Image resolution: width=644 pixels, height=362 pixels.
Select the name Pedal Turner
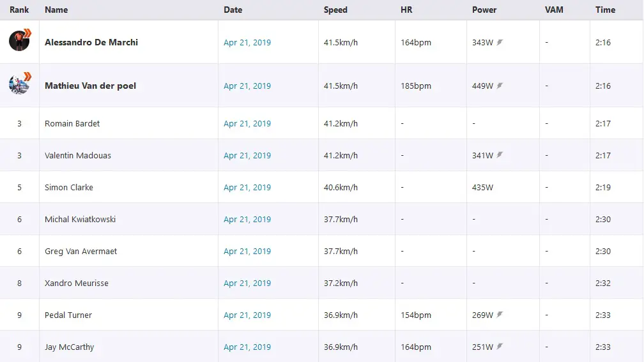pyautogui.click(x=68, y=315)
